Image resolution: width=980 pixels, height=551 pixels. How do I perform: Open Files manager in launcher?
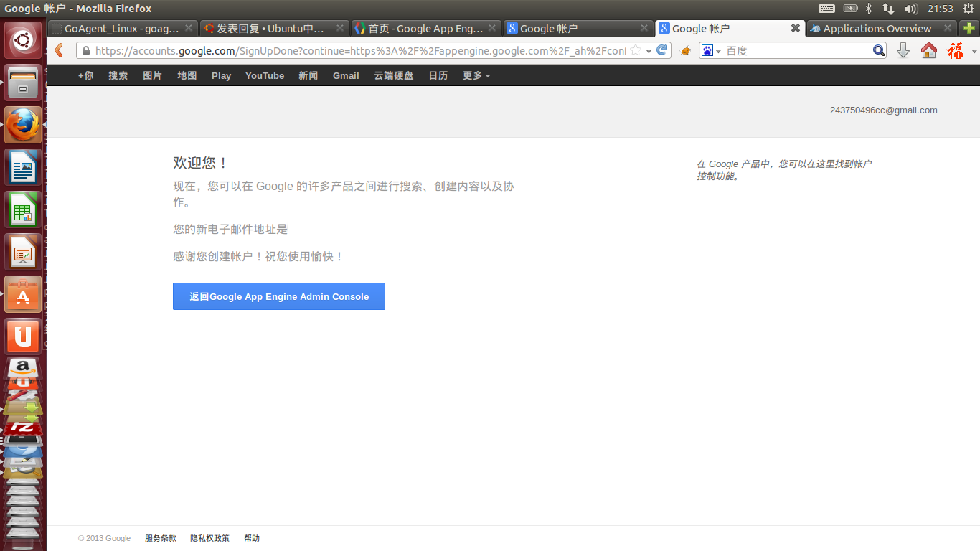click(24, 83)
